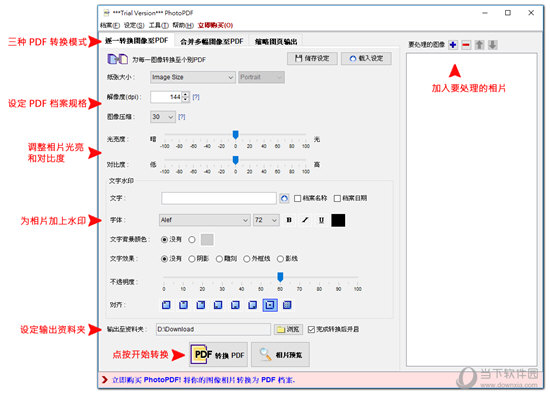Screen dimensions: 550x400
Task: Open the font size 72 dropdown
Action: pos(266,220)
